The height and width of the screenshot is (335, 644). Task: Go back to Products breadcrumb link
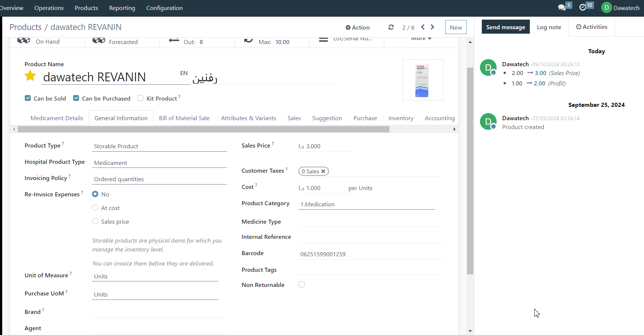[x=25, y=27]
